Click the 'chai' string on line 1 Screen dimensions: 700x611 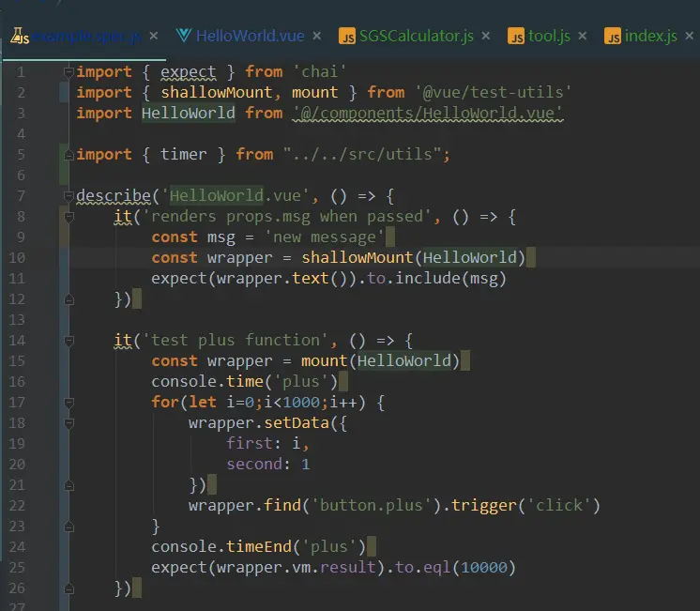[x=320, y=72]
